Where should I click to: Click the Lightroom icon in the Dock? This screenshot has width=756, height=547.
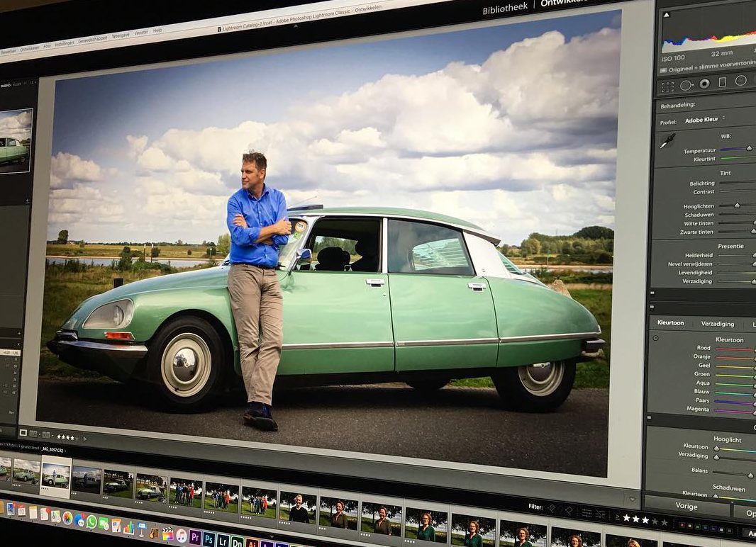pos(223,541)
